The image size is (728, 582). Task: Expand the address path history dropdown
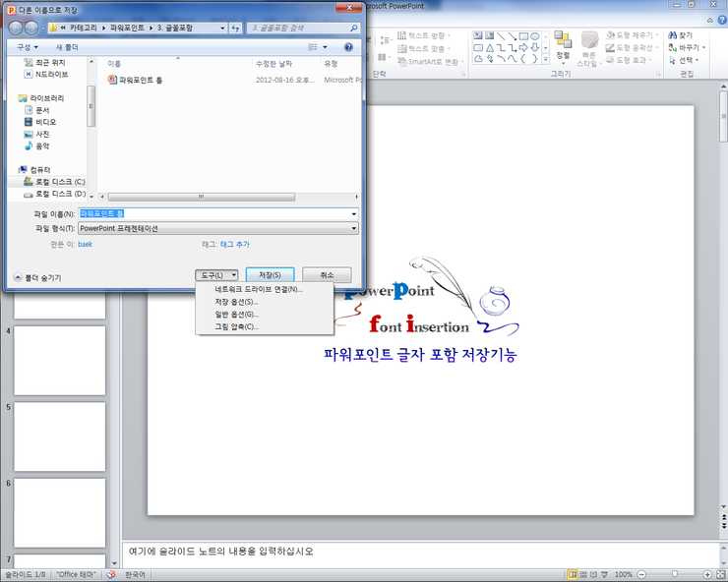coord(222,29)
